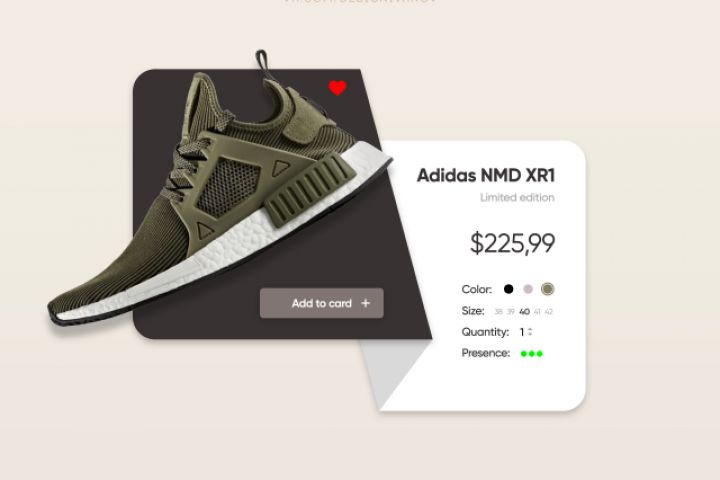Screen dimensions: 720x480
Task: Click the $225,99 price
Action: coord(512,243)
